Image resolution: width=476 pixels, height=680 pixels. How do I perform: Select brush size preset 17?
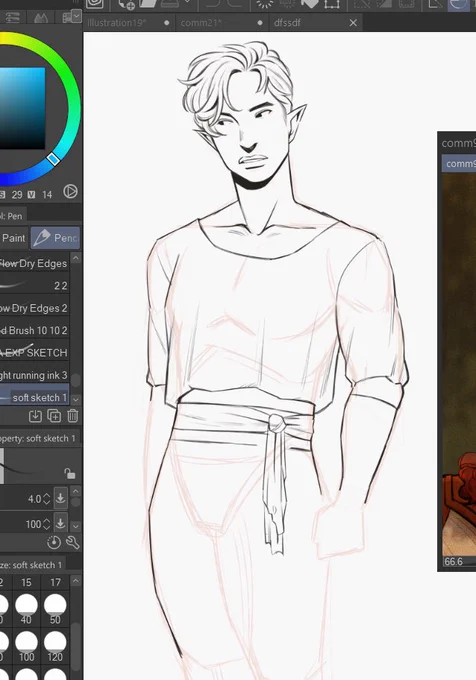click(x=55, y=582)
